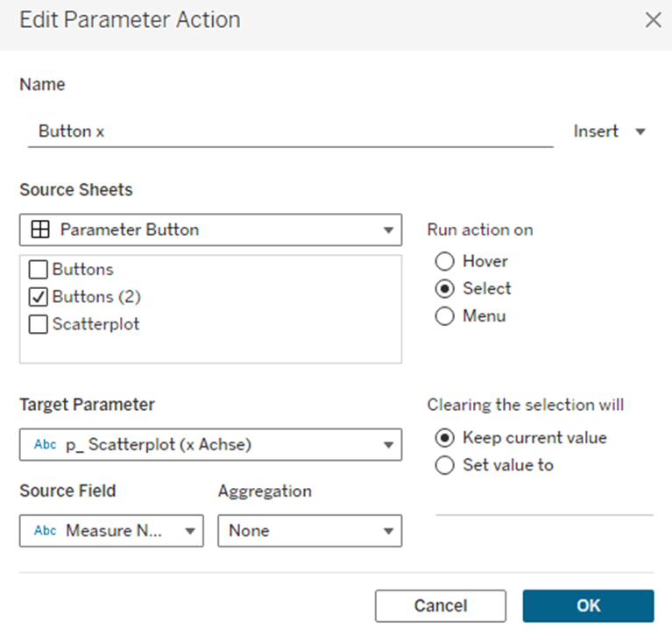Viewport: 672px width, 643px height.
Task: Choose Select under Run action on
Action: 445,288
